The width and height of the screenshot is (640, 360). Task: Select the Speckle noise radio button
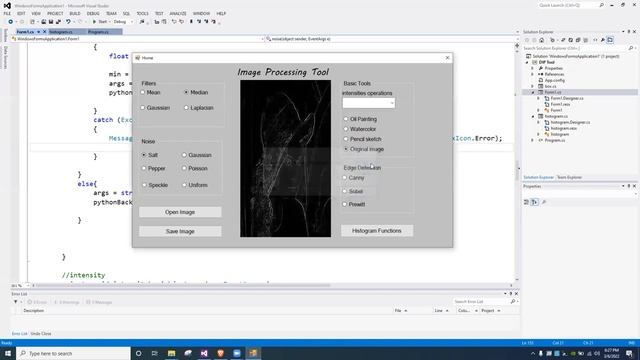point(144,185)
